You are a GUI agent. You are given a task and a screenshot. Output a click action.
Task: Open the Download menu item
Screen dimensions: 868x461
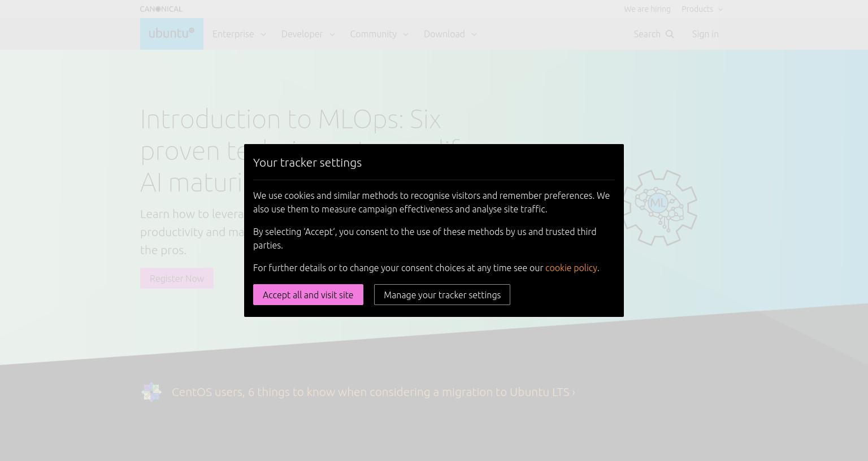pyautogui.click(x=444, y=34)
